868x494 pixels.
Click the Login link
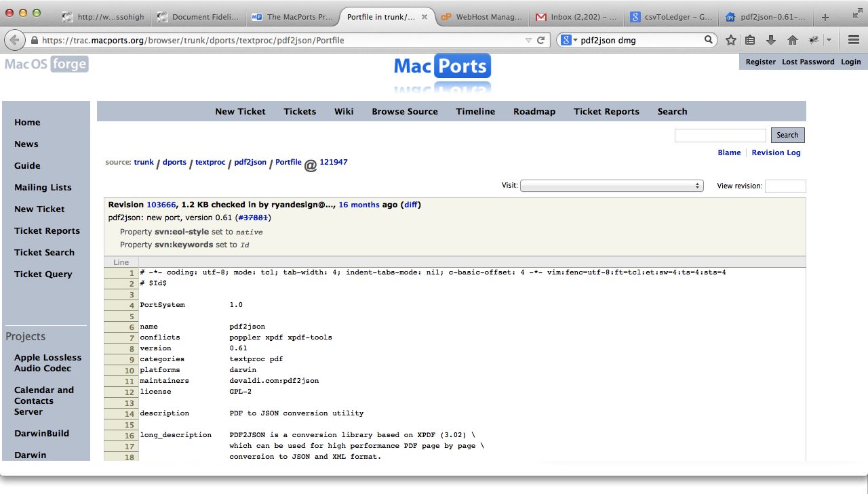click(x=851, y=62)
